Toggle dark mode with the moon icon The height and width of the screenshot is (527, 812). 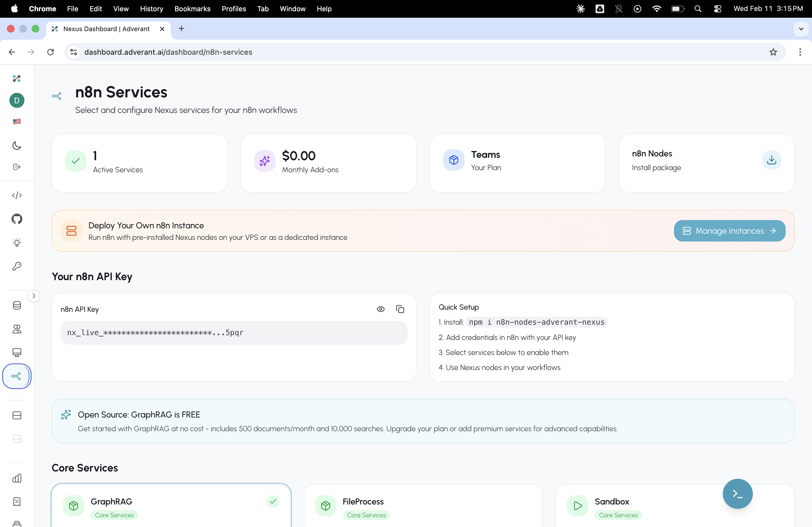[16, 145]
